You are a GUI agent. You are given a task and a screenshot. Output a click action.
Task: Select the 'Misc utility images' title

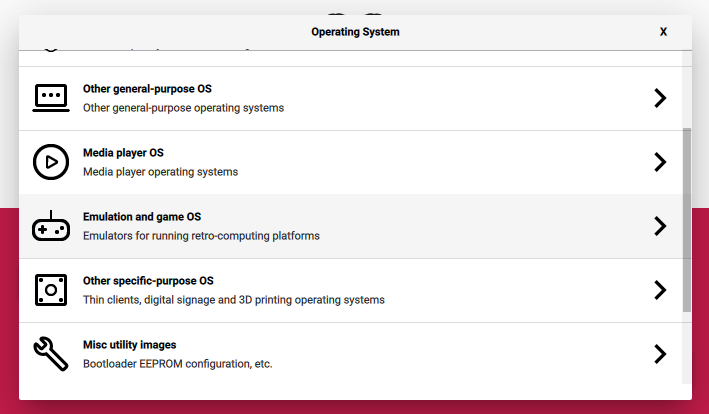[x=129, y=345]
